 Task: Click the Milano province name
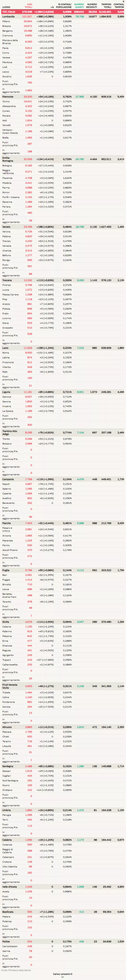pyautogui.click(x=6, y=21)
